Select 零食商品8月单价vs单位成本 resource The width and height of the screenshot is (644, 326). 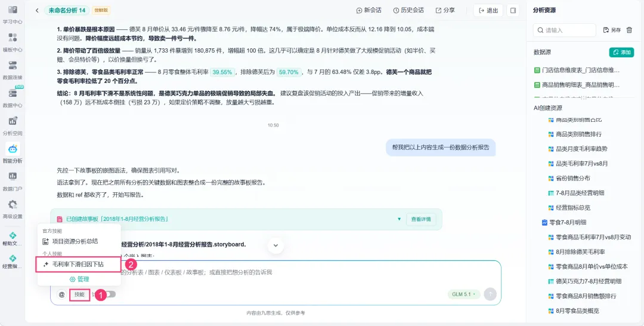(588, 266)
